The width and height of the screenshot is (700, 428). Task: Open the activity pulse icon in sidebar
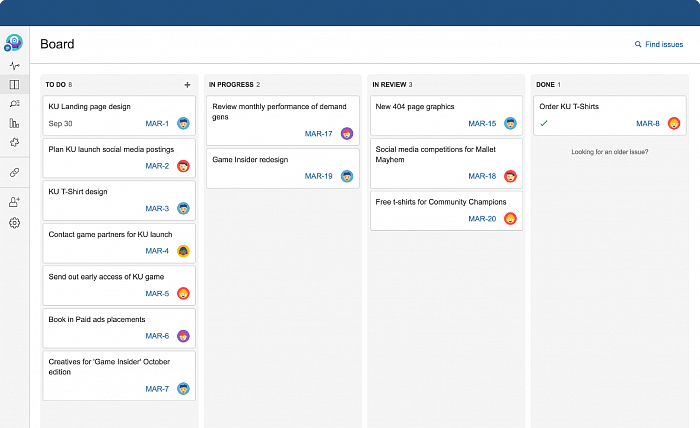pos(14,66)
